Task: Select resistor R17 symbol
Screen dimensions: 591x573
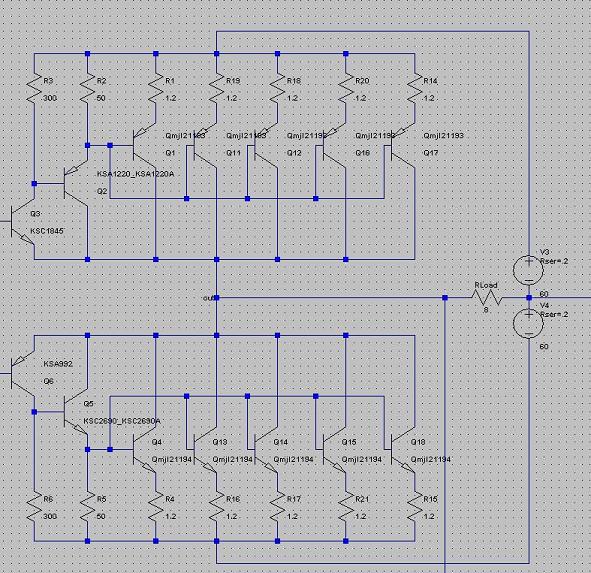Action: tap(277, 507)
